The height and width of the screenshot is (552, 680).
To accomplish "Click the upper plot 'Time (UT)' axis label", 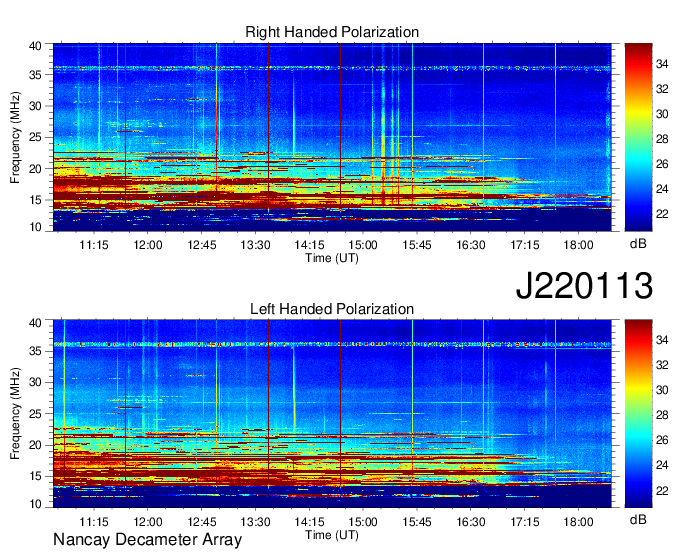I will pyautogui.click(x=332, y=258).
